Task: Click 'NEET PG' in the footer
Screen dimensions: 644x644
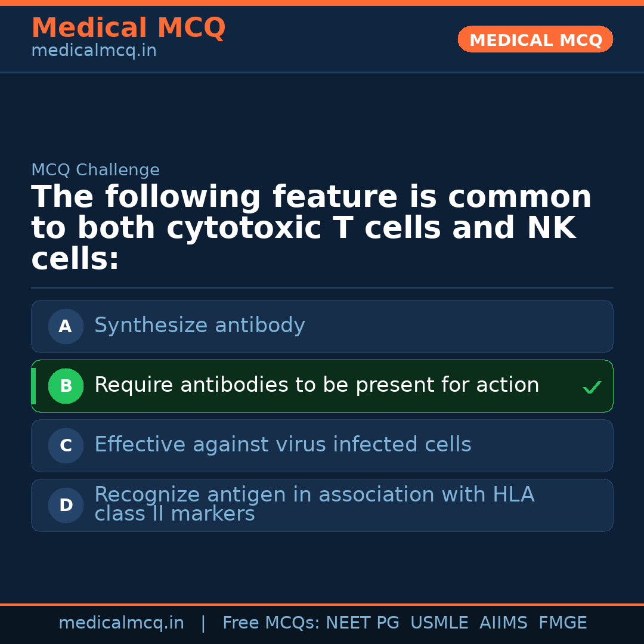Action: click(x=363, y=623)
